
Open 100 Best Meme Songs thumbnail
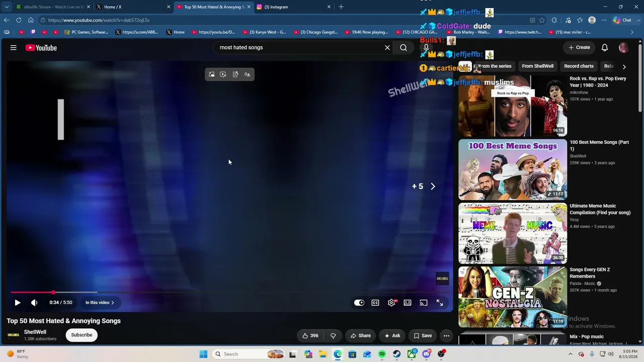(513, 170)
